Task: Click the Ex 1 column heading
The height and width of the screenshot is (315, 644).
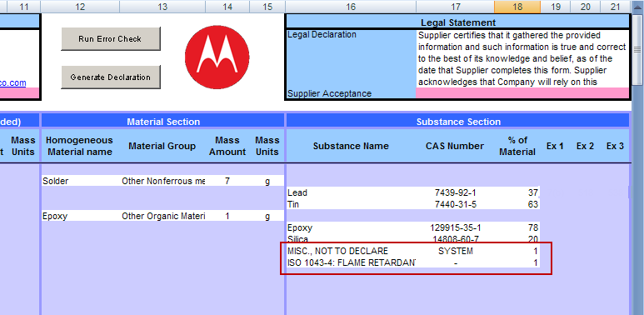Action: [555, 146]
